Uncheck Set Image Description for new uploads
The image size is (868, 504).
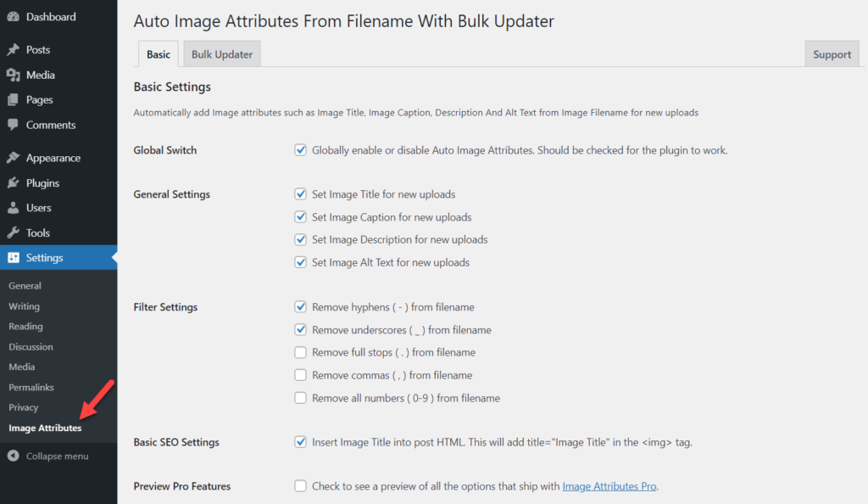[300, 239]
